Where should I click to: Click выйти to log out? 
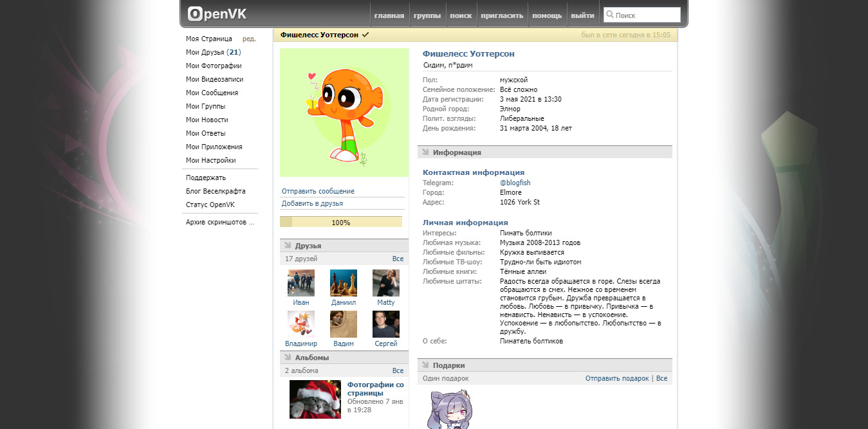[582, 15]
